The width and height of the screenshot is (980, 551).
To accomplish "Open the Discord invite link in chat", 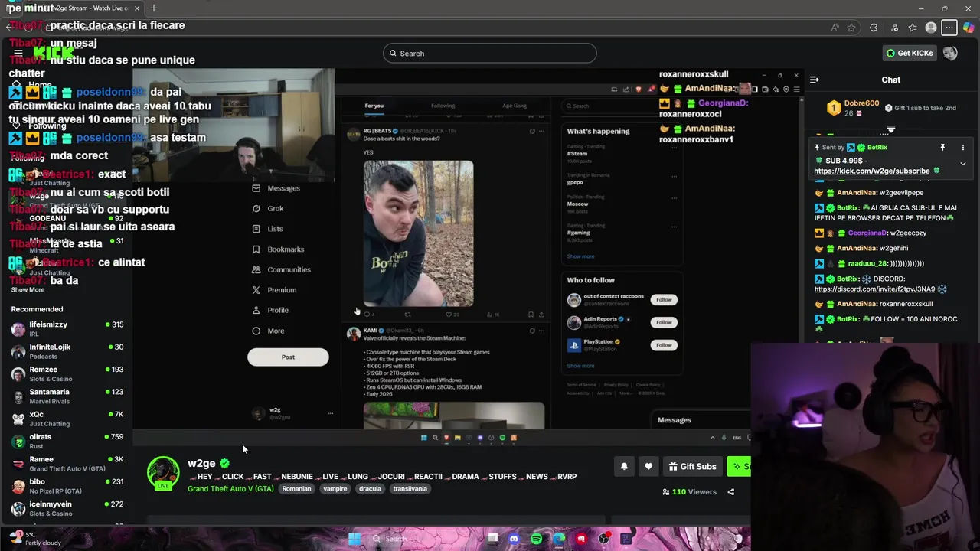I will (x=874, y=289).
